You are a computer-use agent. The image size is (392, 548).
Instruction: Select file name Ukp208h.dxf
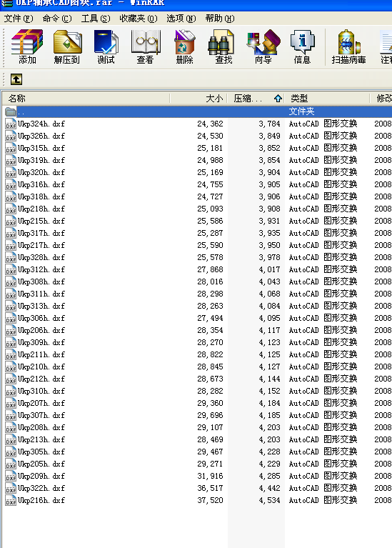coord(41,427)
